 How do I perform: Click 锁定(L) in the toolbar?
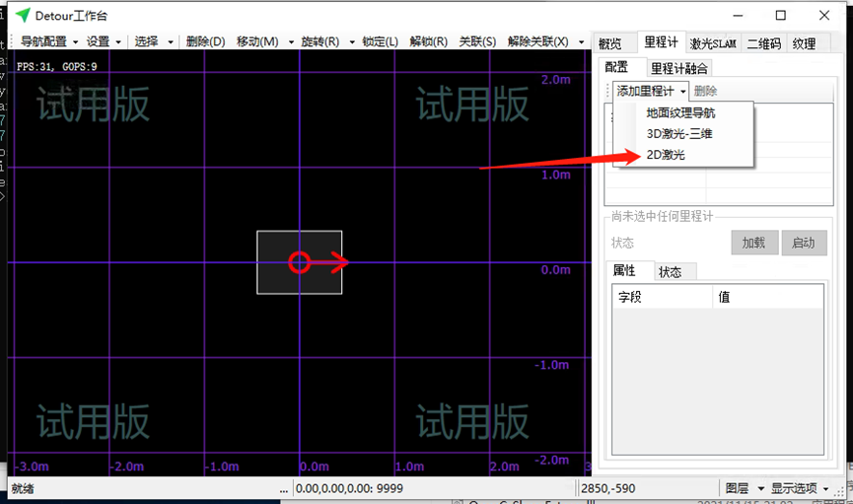click(x=380, y=41)
